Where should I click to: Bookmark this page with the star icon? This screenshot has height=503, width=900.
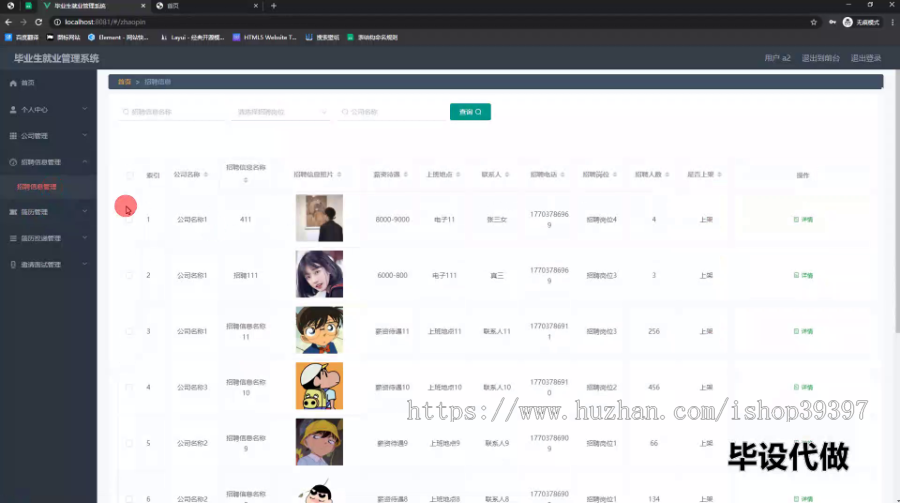point(813,22)
